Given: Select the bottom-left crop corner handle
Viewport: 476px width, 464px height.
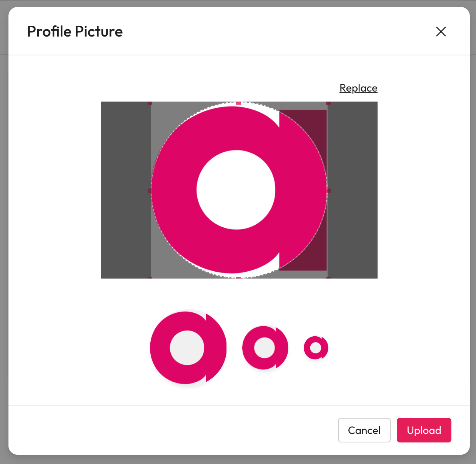Looking at the screenshot, I should [150, 277].
